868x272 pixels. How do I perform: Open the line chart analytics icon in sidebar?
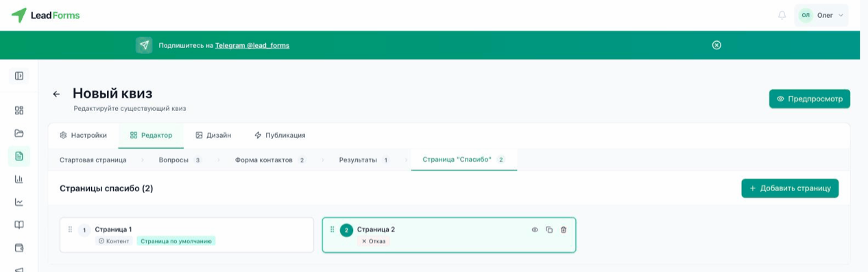coord(19,202)
